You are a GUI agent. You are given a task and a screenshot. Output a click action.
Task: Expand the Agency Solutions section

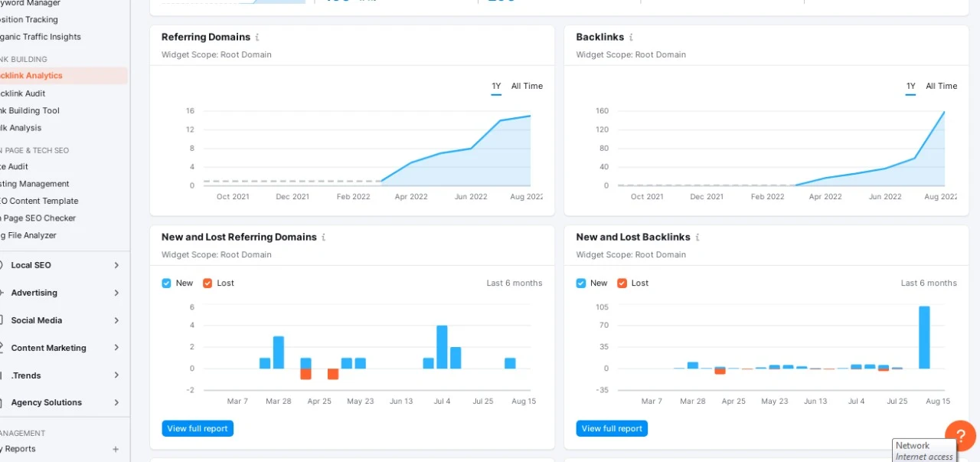pos(116,402)
